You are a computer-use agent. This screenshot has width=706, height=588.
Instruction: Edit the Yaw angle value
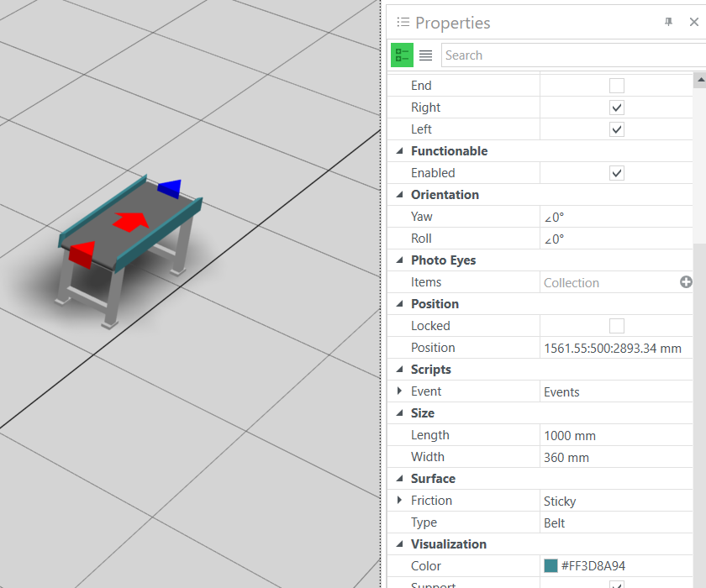(x=616, y=217)
